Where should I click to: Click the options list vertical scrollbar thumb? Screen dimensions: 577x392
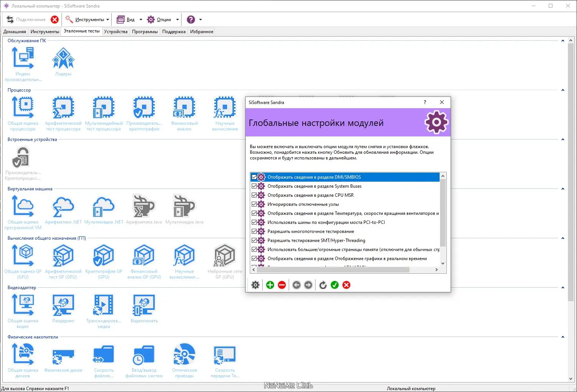pyautogui.click(x=443, y=213)
